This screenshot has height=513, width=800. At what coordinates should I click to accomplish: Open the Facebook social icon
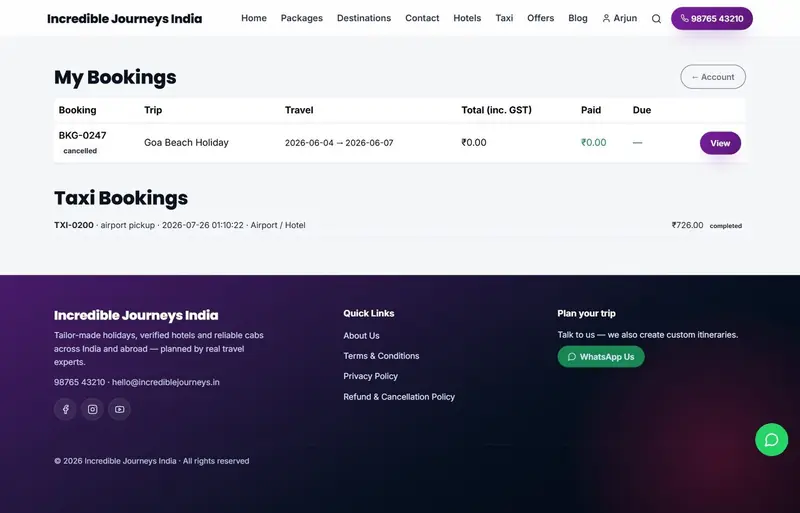(x=65, y=409)
